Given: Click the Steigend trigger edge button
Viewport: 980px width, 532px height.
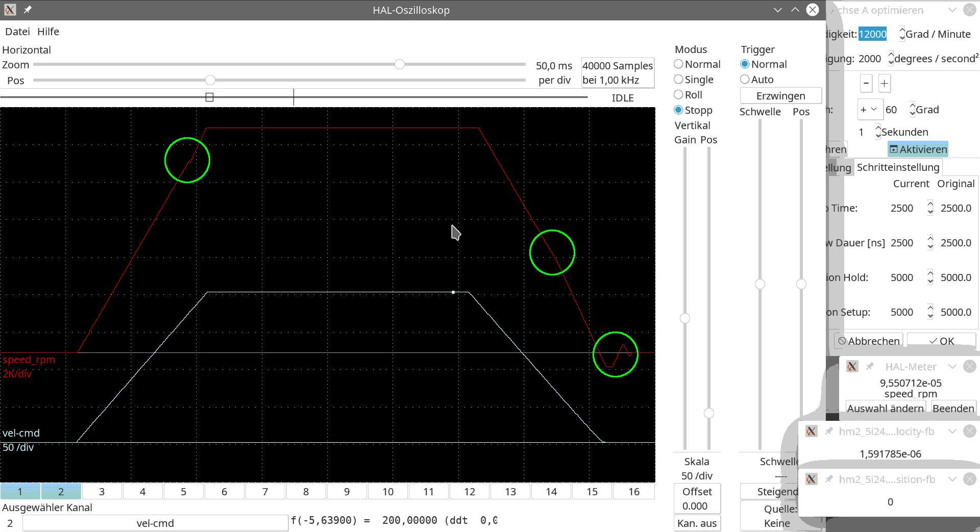Looking at the screenshot, I should point(769,492).
